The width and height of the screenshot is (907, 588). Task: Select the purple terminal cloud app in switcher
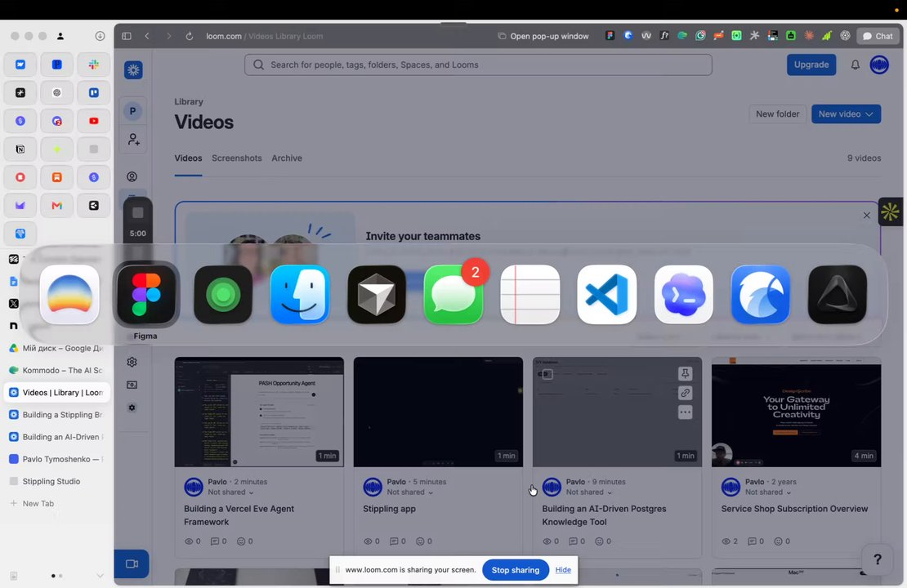(x=684, y=294)
